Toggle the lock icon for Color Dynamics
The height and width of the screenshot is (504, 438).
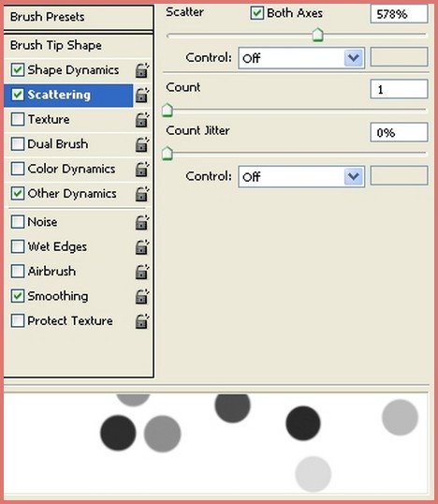pos(141,170)
